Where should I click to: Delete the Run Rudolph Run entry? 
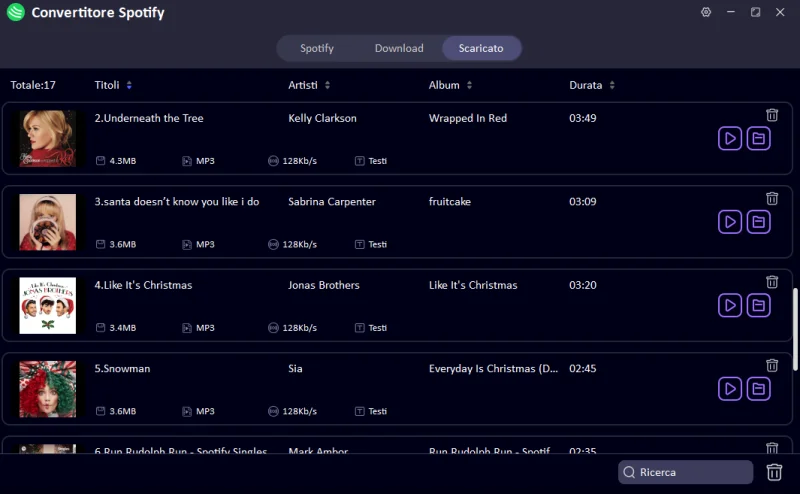pos(772,448)
